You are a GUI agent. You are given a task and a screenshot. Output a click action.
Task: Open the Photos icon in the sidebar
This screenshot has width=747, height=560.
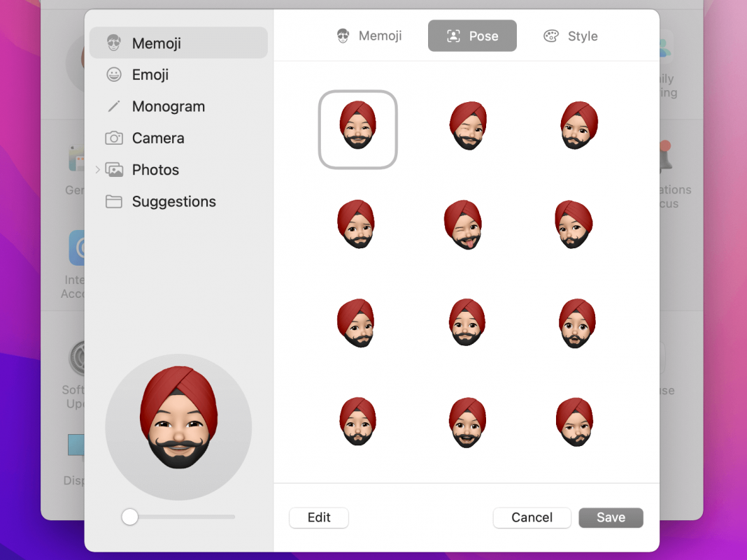114,170
